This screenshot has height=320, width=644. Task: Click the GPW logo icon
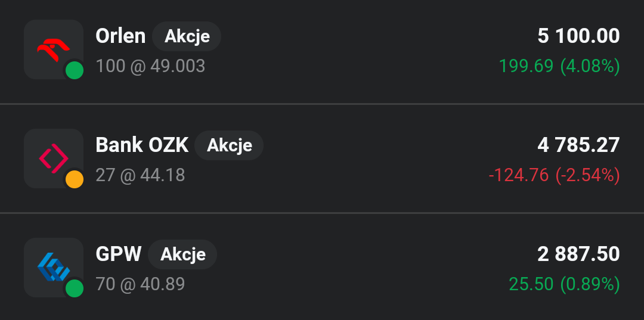[x=53, y=266]
